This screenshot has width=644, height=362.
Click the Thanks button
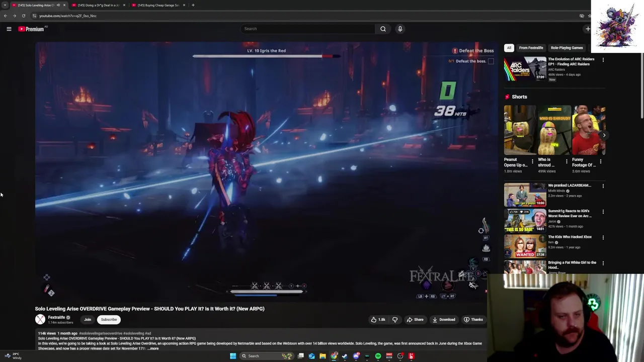pos(473,320)
